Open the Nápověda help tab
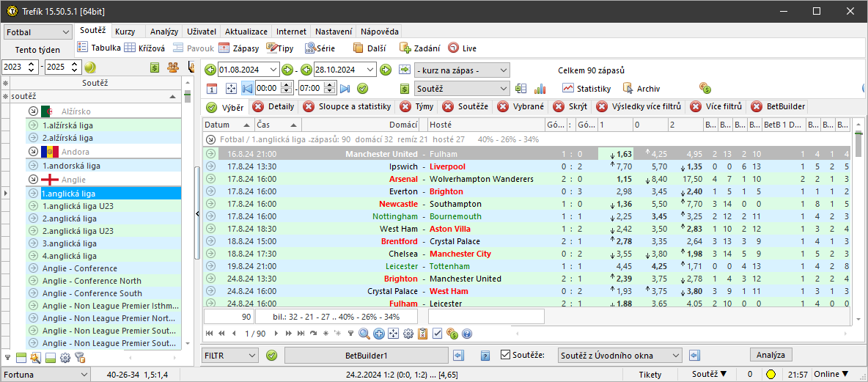This screenshot has width=868, height=382. [x=378, y=32]
